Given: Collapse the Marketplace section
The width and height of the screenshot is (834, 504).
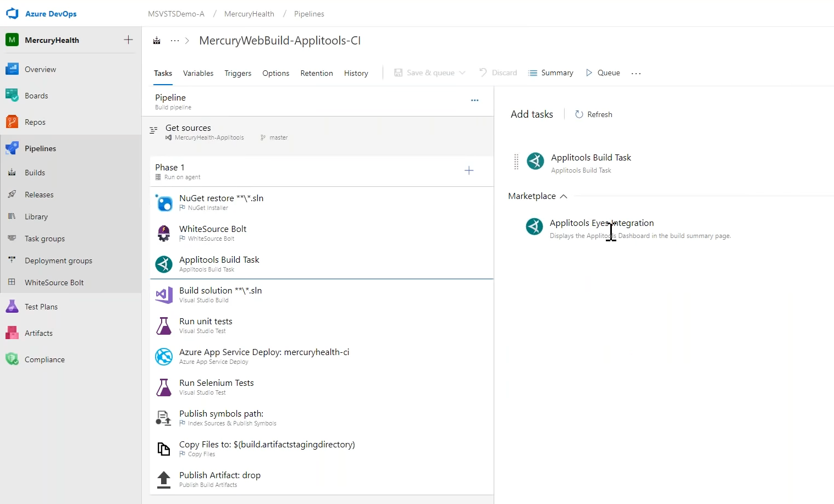Looking at the screenshot, I should pyautogui.click(x=564, y=196).
